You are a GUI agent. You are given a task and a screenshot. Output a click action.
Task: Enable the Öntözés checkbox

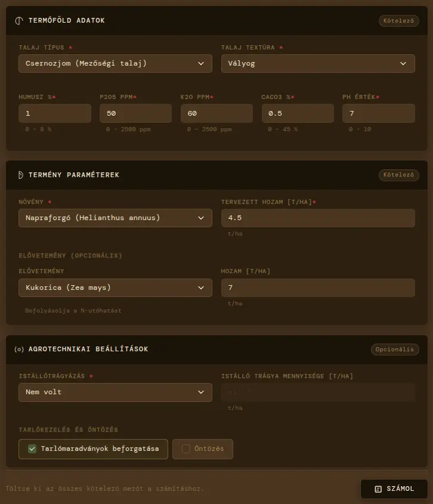click(186, 449)
